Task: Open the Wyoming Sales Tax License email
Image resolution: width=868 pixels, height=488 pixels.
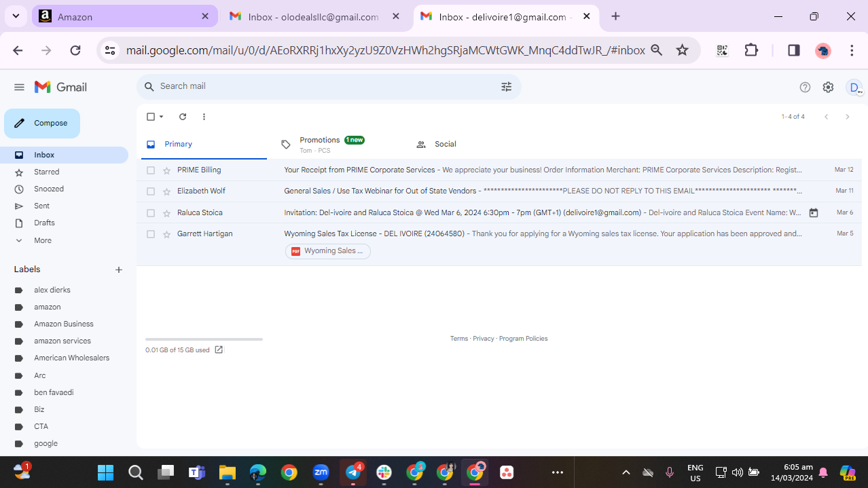Action: [499, 244]
